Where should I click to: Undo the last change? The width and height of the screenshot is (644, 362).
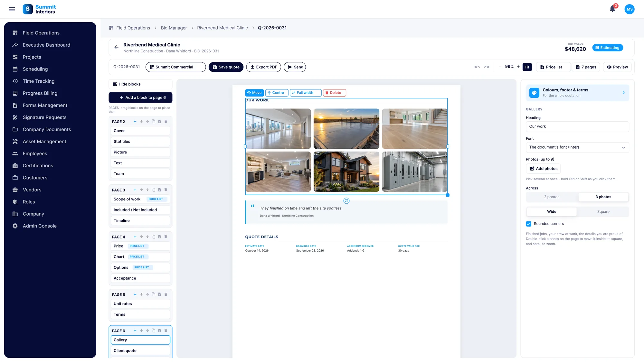[477, 67]
